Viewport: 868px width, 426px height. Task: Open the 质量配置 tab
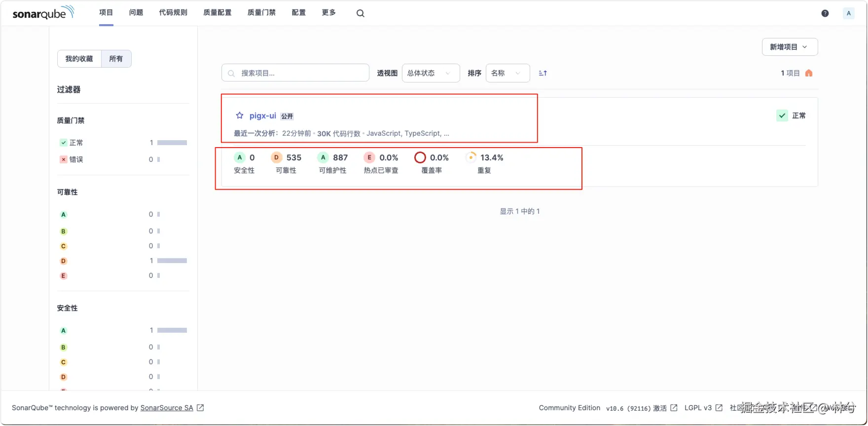[217, 12]
